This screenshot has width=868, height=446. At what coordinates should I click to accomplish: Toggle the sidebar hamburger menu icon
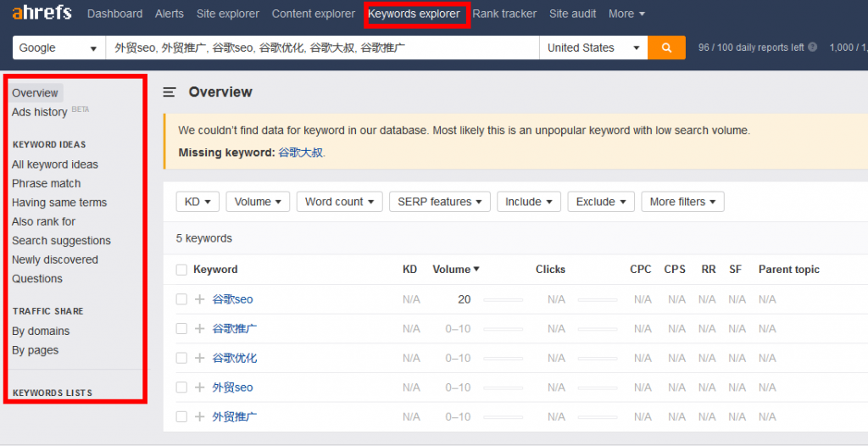[x=170, y=92]
